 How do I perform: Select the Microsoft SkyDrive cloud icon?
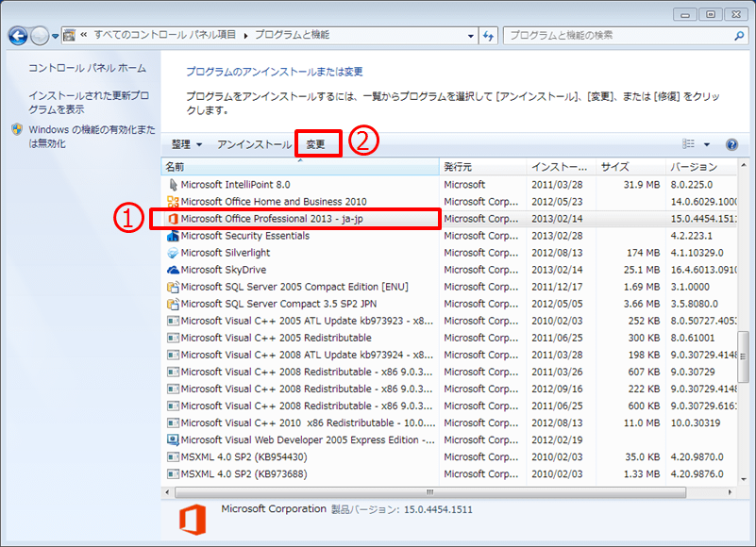point(173,270)
